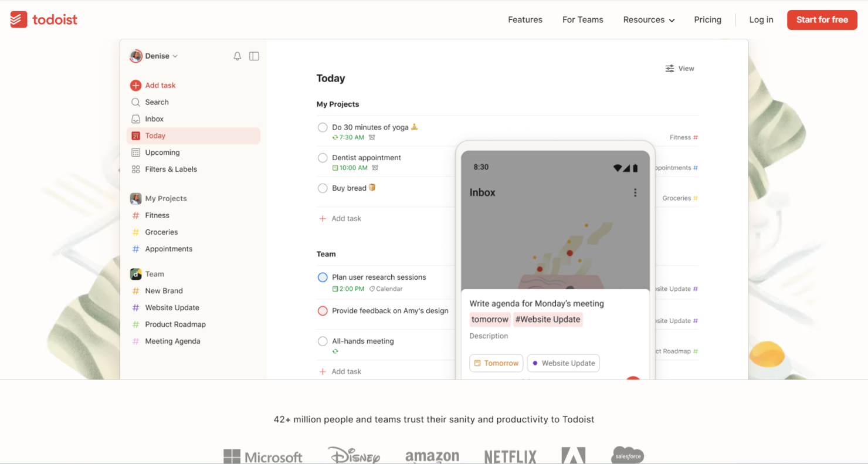Click the hash icon beside Fitness project

click(135, 215)
